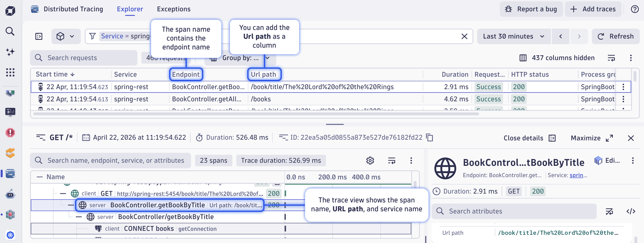Sort by Start time column
Image resolution: width=644 pixels, height=243 pixels.
tap(55, 74)
